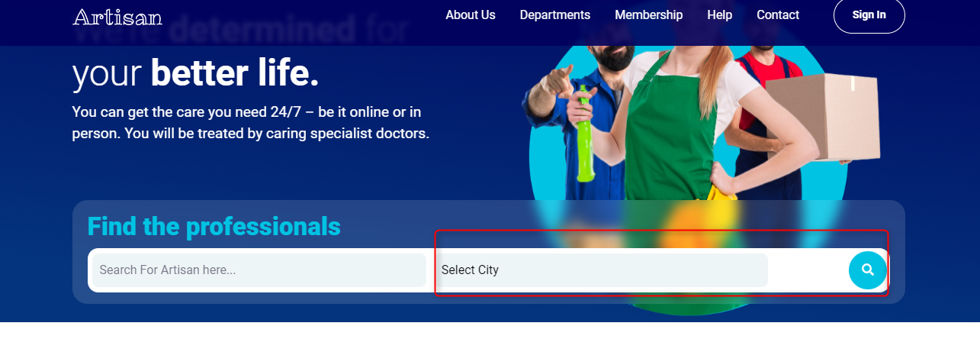Open the Help link in navigation
The image size is (980, 352).
click(720, 15)
